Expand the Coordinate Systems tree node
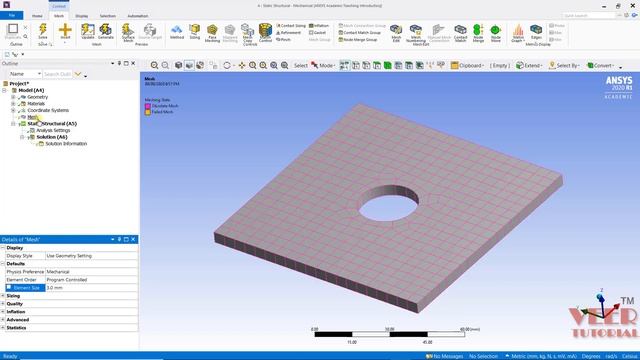The width and height of the screenshot is (640, 360). [13, 110]
